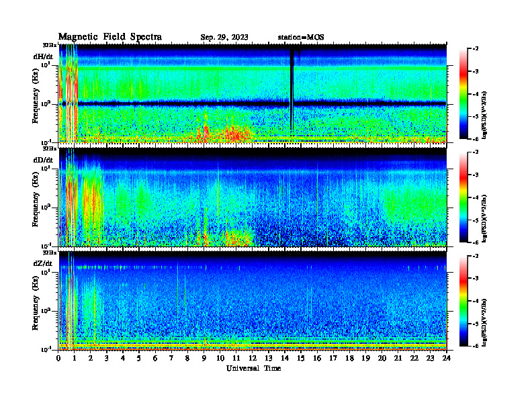Viewport: 532px width, 411px height.
Task: Click the hour 11 tick label
Action: pyautogui.click(x=236, y=358)
